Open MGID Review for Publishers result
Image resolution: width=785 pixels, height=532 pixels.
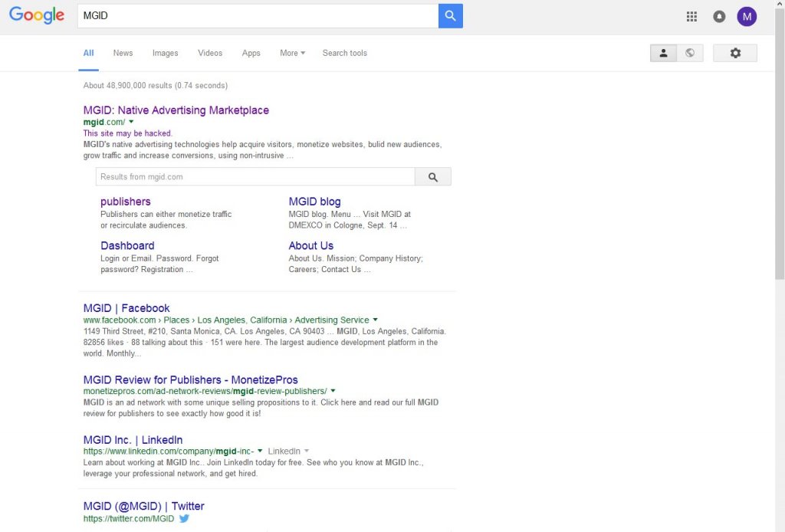[x=190, y=379]
